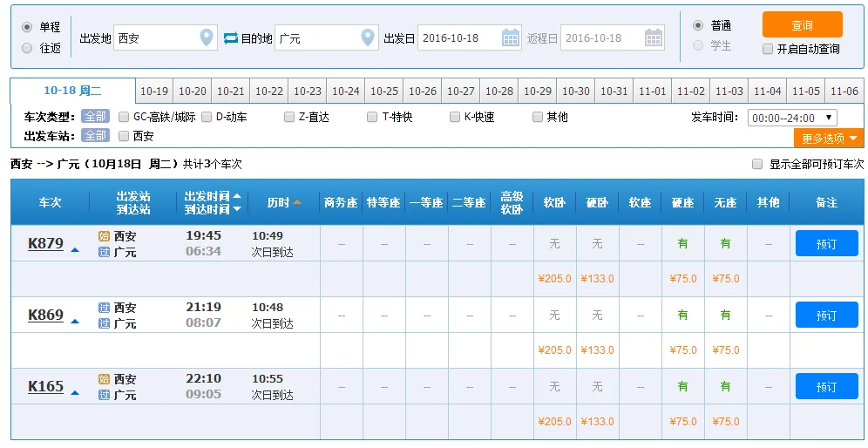
Task: Click the location pin icon in destination field
Action: [x=368, y=37]
